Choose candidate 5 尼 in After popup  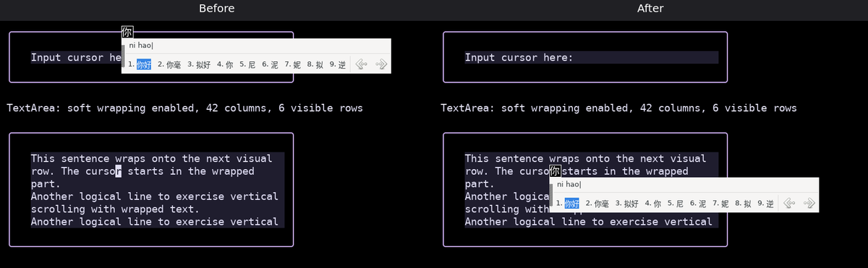tap(675, 204)
